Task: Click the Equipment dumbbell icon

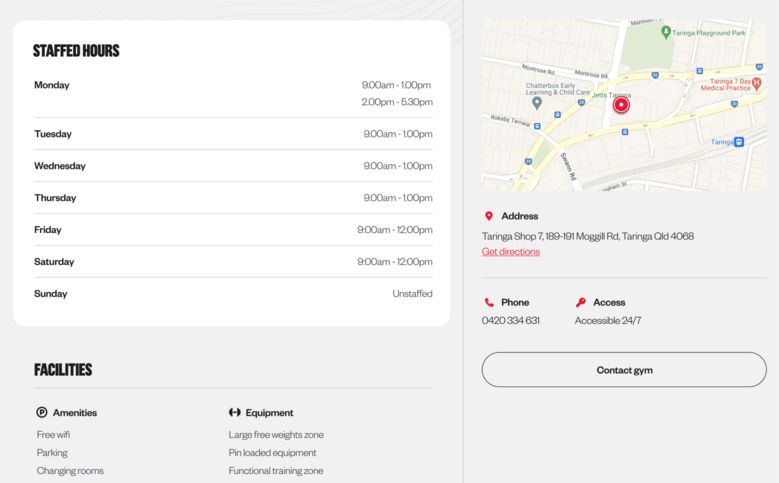Action: point(234,412)
